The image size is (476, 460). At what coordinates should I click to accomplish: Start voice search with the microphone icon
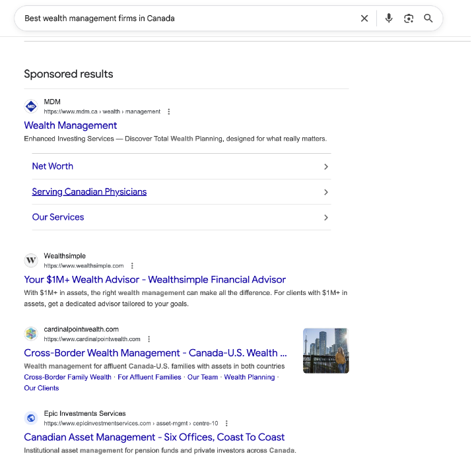point(389,18)
